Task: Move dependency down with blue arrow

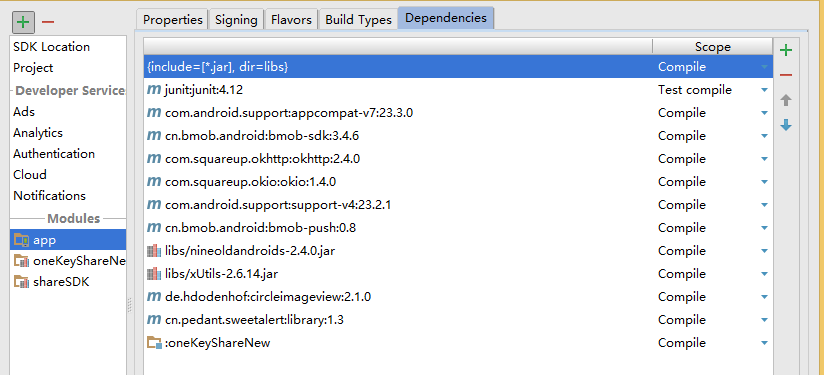Action: click(786, 125)
